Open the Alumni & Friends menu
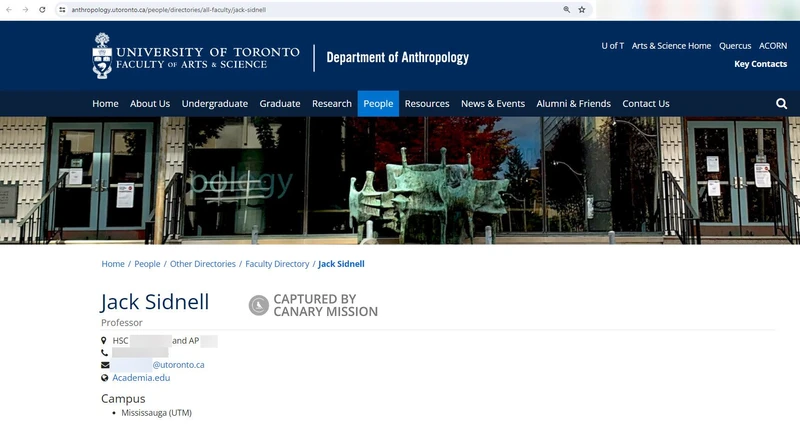This screenshot has width=800, height=424. tap(573, 104)
